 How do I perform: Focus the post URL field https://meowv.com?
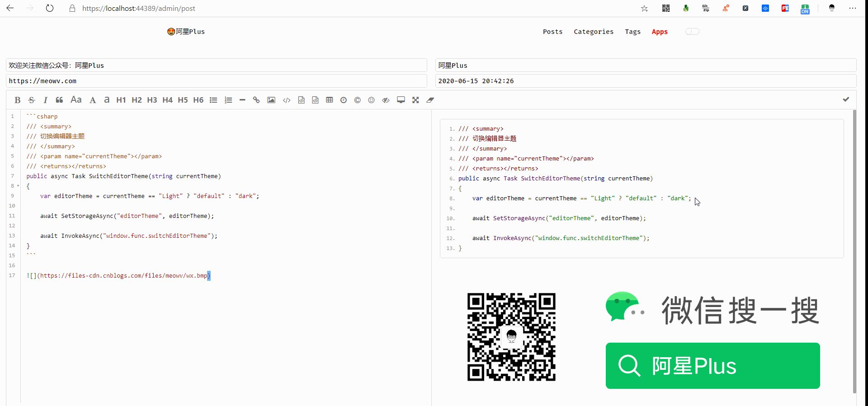tap(216, 81)
